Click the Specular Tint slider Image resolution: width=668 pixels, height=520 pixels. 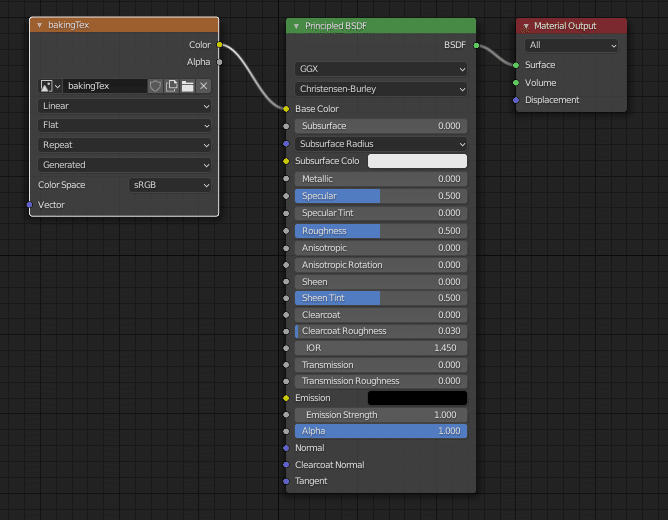pyautogui.click(x=381, y=213)
